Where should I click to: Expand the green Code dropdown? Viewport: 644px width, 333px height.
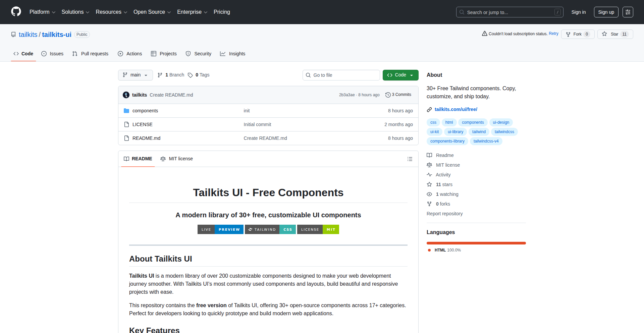[400, 75]
